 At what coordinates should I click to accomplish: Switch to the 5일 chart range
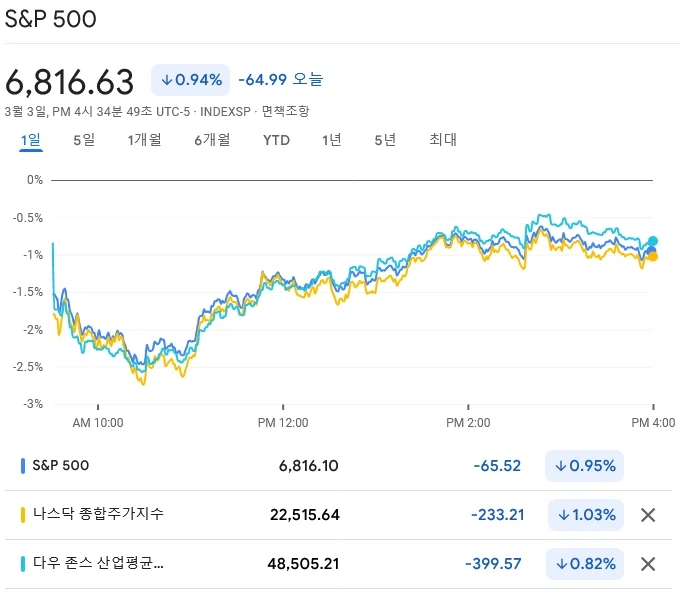pyautogui.click(x=84, y=140)
